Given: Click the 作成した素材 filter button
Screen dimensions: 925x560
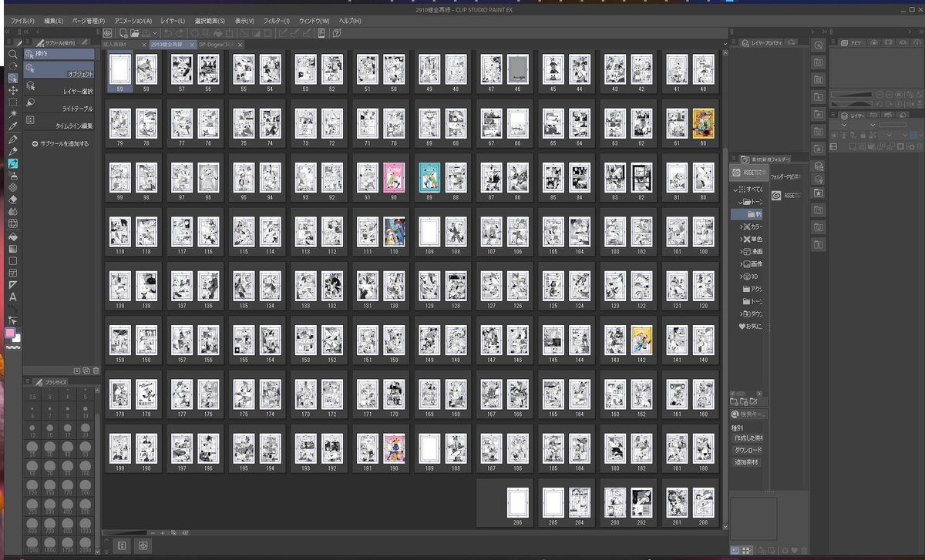Looking at the screenshot, I should click(x=748, y=438).
